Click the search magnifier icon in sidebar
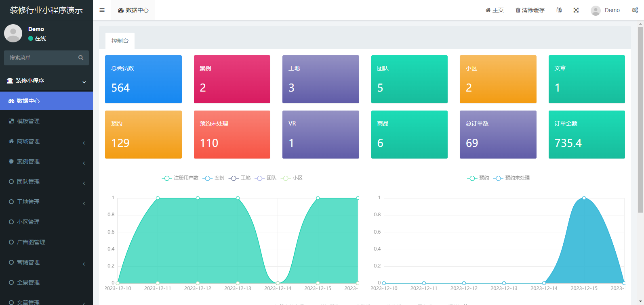 (x=81, y=58)
